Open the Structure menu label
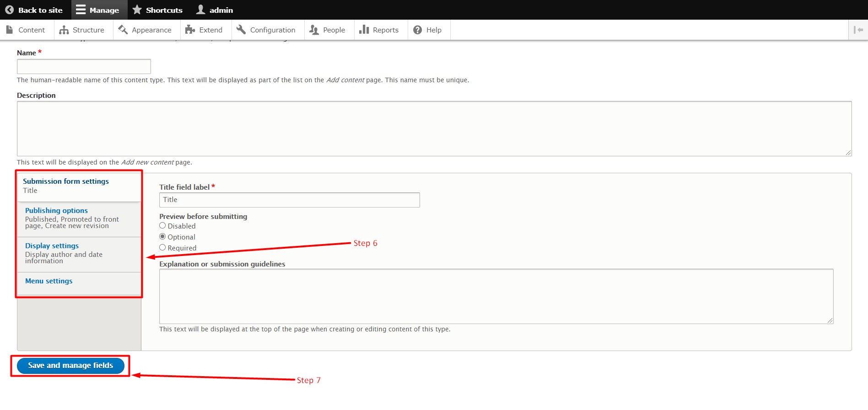The width and height of the screenshot is (868, 410). click(88, 30)
